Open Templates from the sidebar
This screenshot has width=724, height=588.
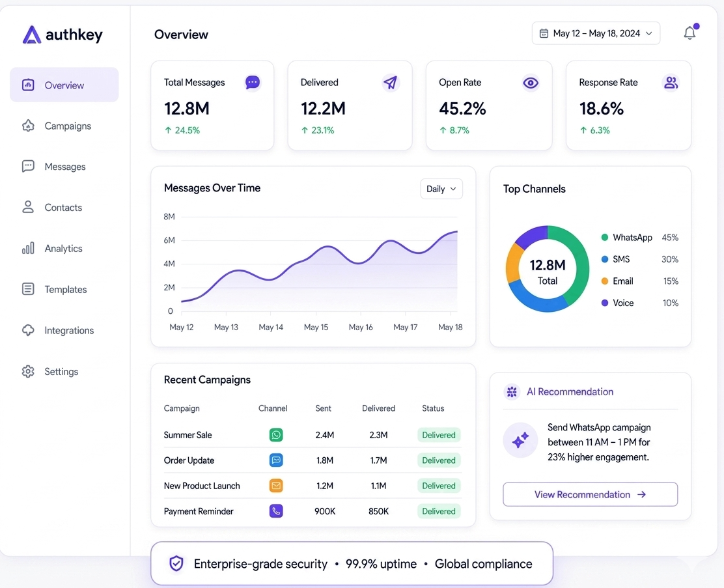[x=64, y=289]
